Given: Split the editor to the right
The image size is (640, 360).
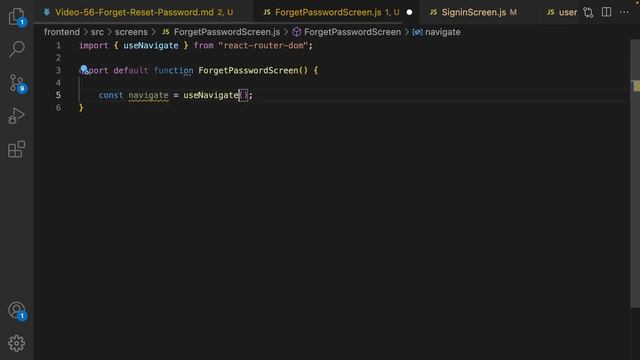Looking at the screenshot, I should tap(607, 12).
